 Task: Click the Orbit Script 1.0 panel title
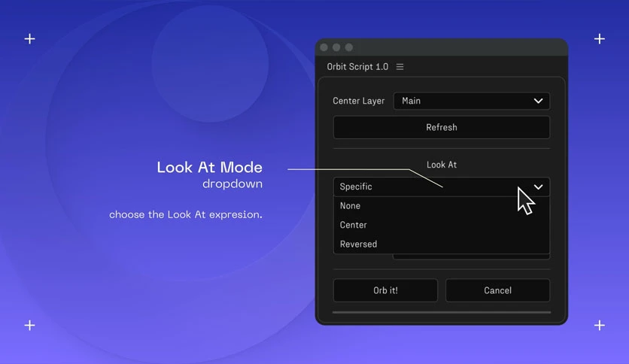coord(357,66)
